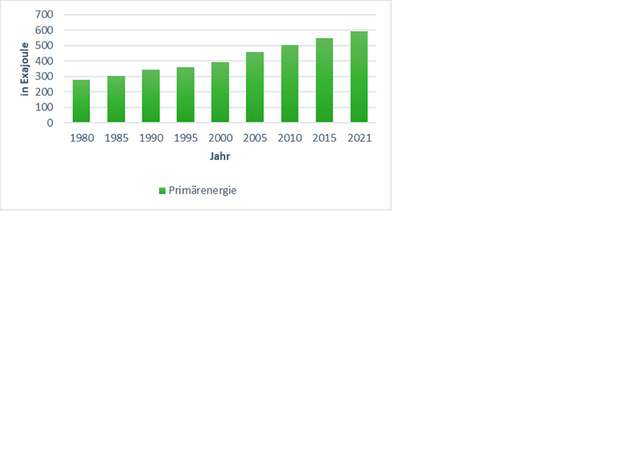Select the bar for 2015
This screenshot has width=630, height=473.
tap(324, 80)
